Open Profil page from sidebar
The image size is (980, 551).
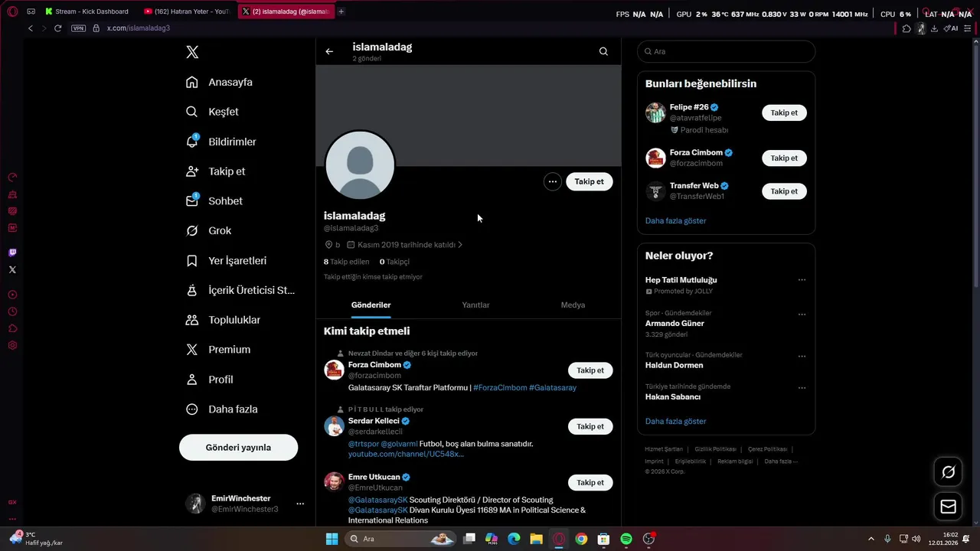pos(209,379)
